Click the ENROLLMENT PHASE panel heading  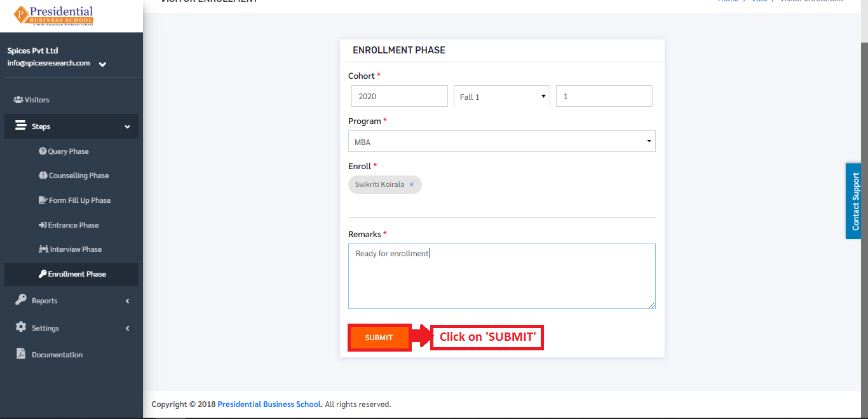tap(399, 50)
